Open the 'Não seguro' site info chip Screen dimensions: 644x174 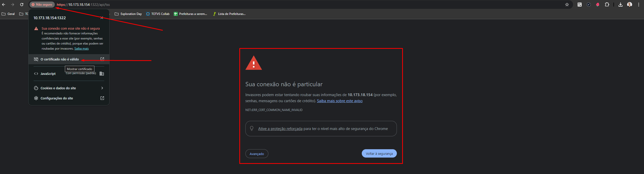point(42,5)
